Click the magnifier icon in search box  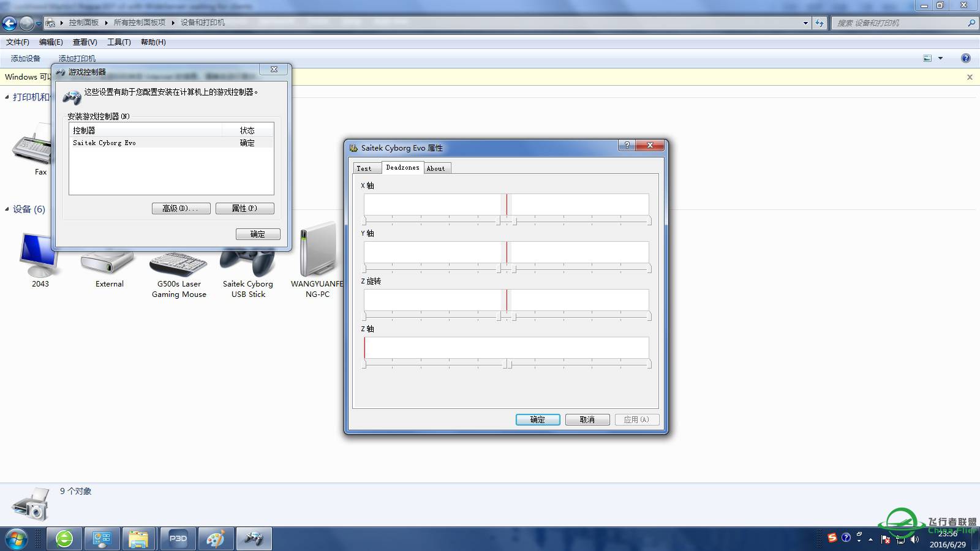[971, 23]
